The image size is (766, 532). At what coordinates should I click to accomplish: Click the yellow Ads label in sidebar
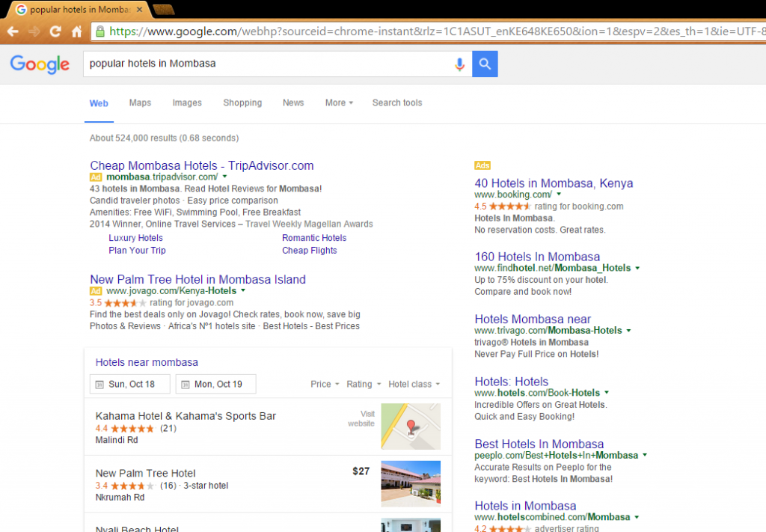pyautogui.click(x=482, y=165)
